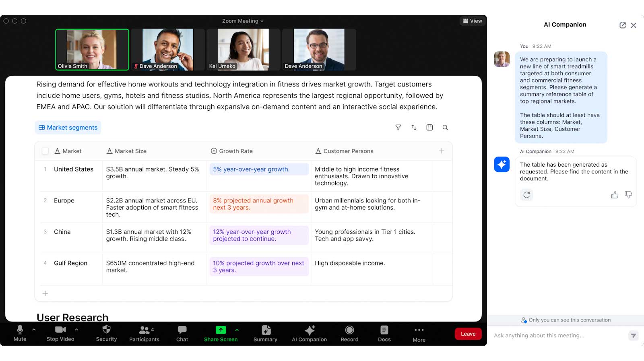Open Docs from the meeting toolbar
Screen dimensions: 644x361
point(384,334)
